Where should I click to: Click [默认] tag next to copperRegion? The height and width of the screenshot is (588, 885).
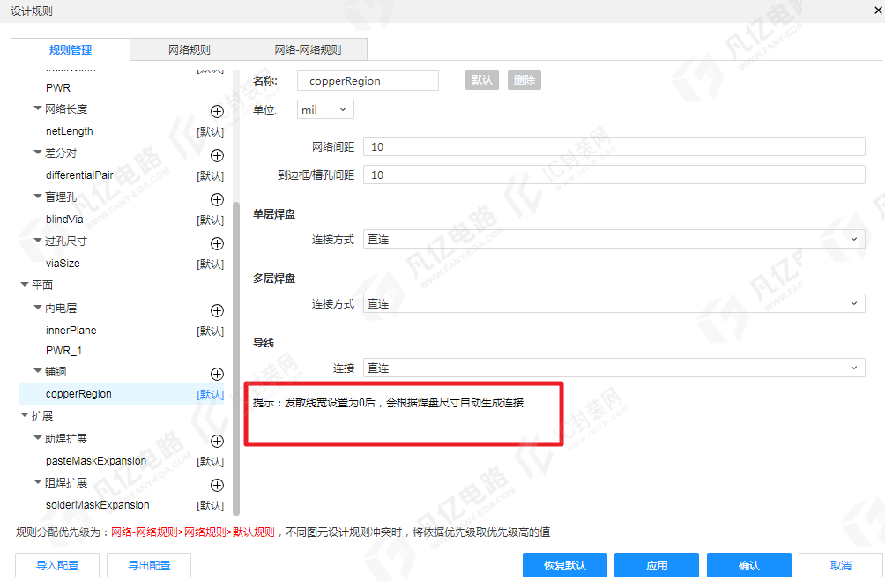click(x=211, y=394)
